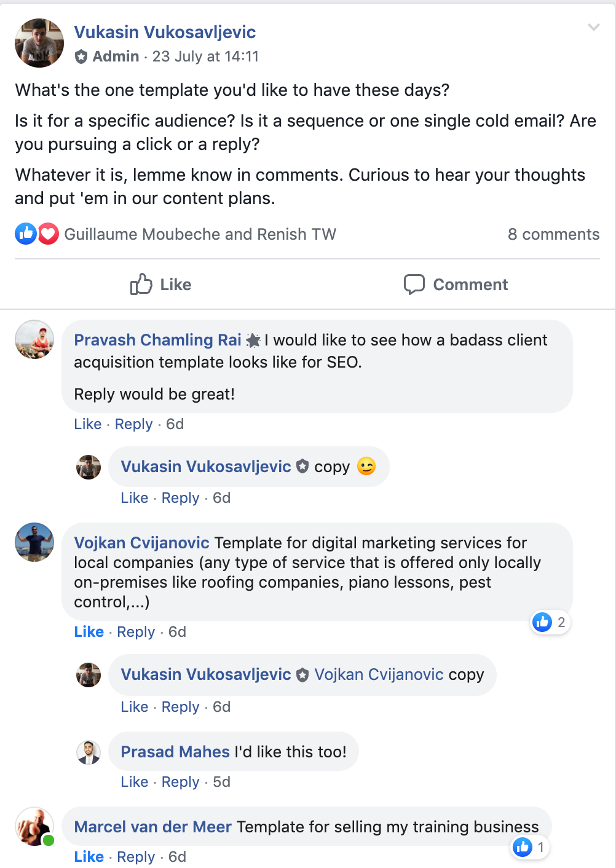View the like count on Marcel's comment
The height and width of the screenshot is (868, 616).
pos(531,848)
